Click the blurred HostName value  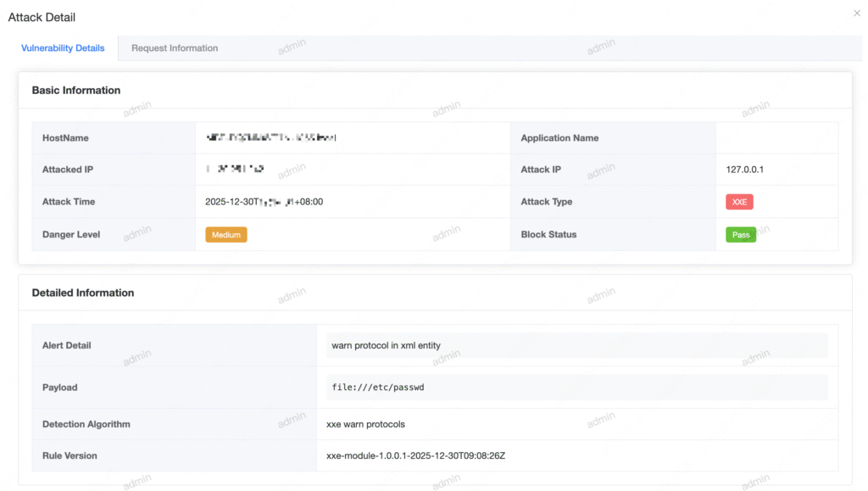[272, 137]
